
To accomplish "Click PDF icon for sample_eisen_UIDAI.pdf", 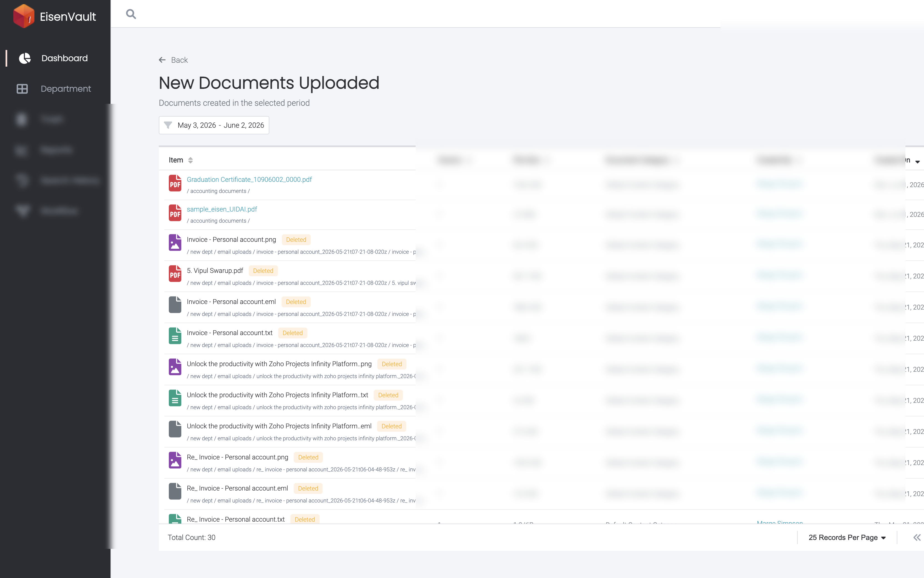I will [x=175, y=213].
